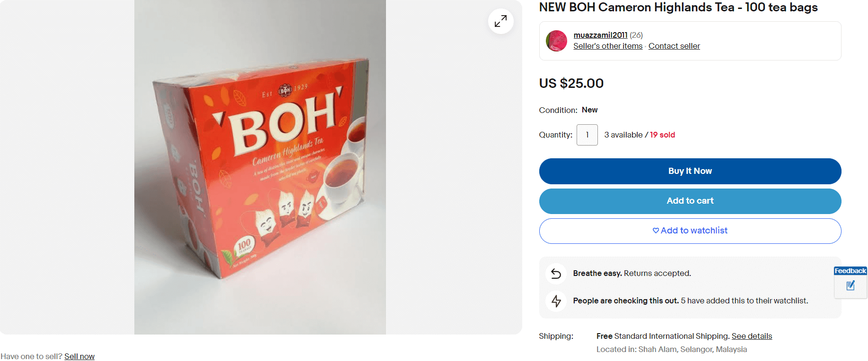The image size is (868, 361).
Task: Focus the Quantity input box
Action: [x=587, y=135]
